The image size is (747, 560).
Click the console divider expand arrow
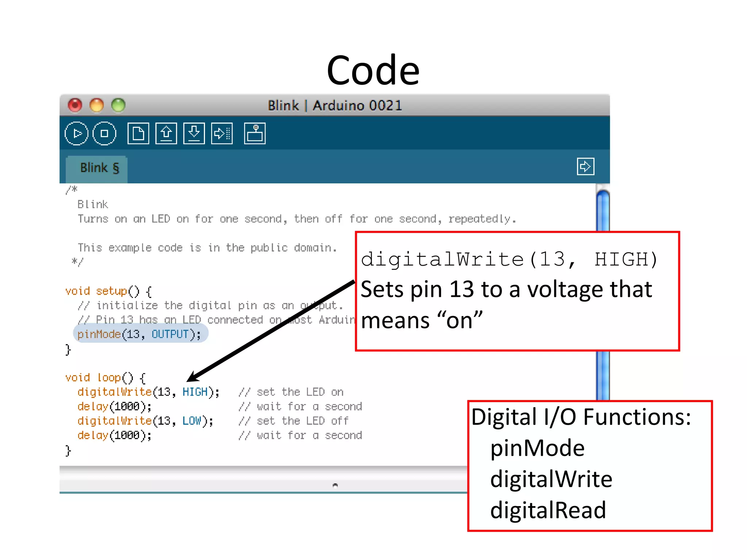click(x=335, y=485)
